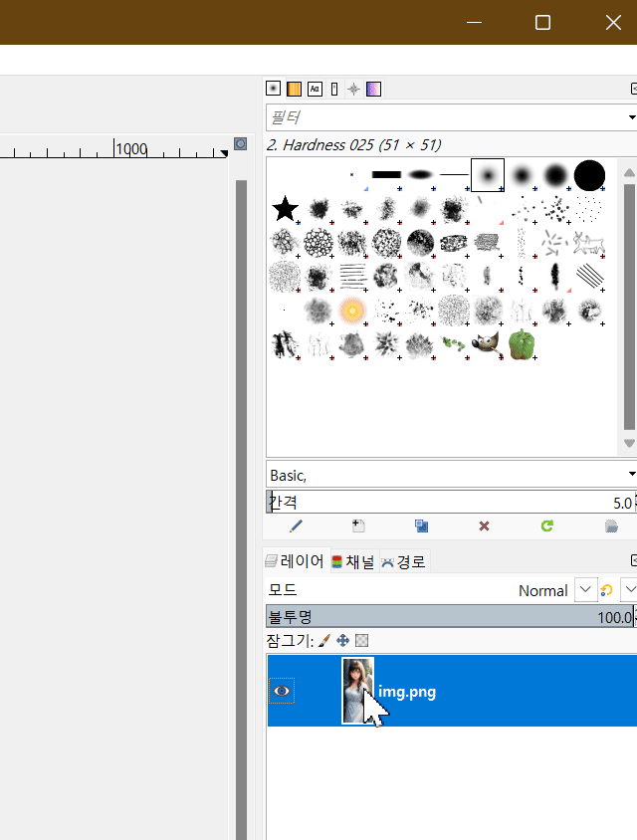
Task: Switch to the 경로 (Paths) tab
Action: point(404,561)
